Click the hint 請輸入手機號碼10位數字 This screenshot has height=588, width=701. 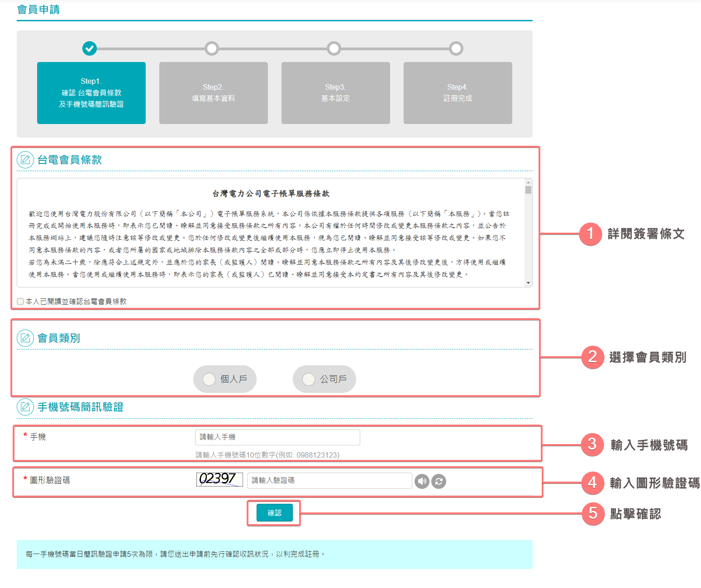click(267, 455)
